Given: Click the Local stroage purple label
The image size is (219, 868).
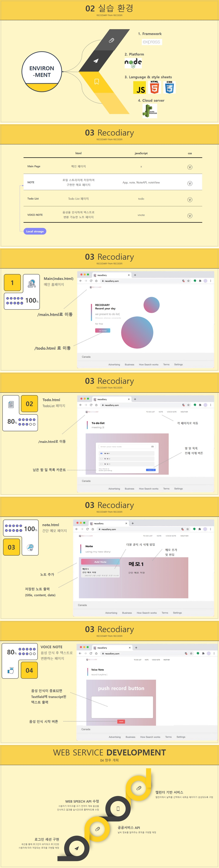Looking at the screenshot, I should coord(35,231).
